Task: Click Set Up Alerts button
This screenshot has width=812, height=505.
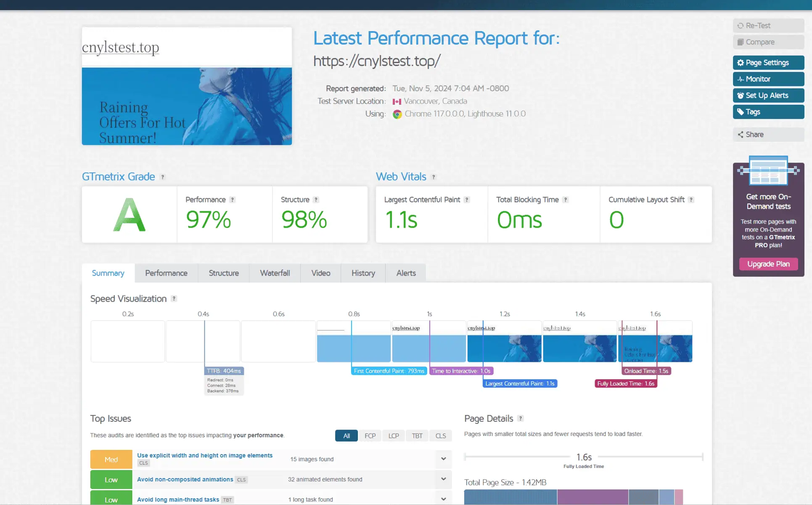Action: (x=768, y=96)
